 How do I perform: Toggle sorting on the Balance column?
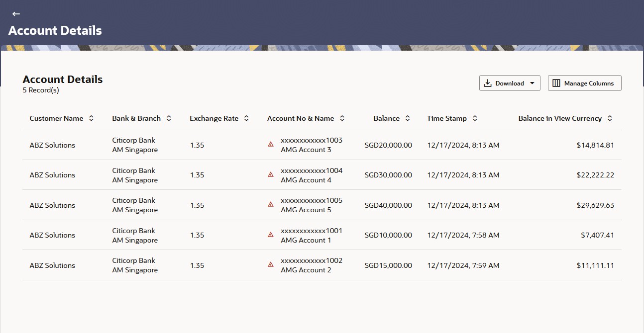pos(408,118)
